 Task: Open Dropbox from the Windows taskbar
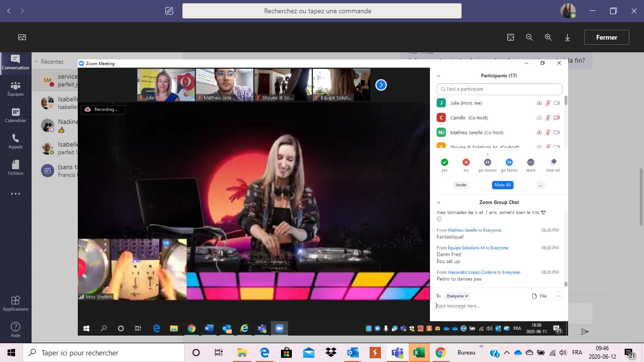pyautogui.click(x=331, y=353)
